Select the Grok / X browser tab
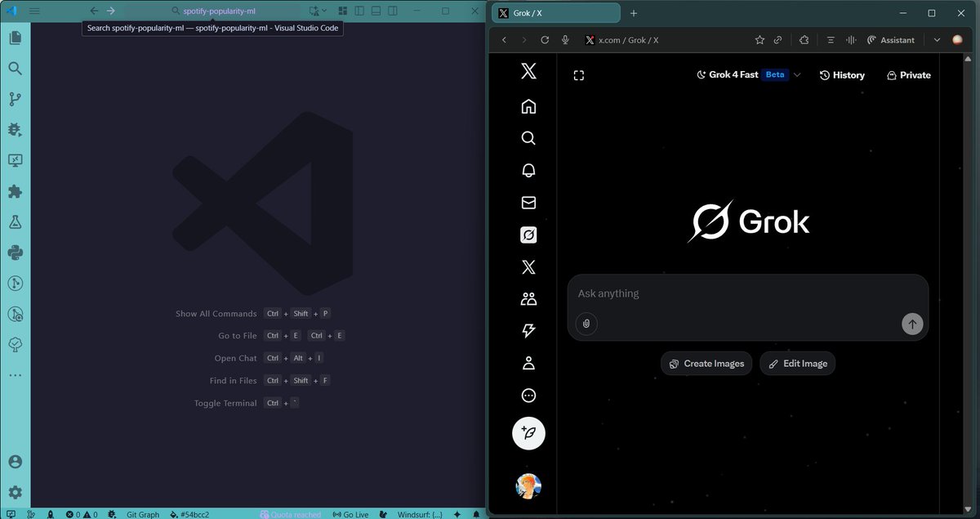This screenshot has width=980, height=519. 555,13
